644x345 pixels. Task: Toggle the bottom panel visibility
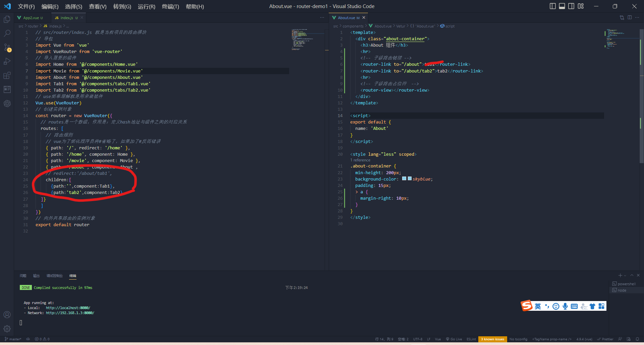pyautogui.click(x=561, y=6)
